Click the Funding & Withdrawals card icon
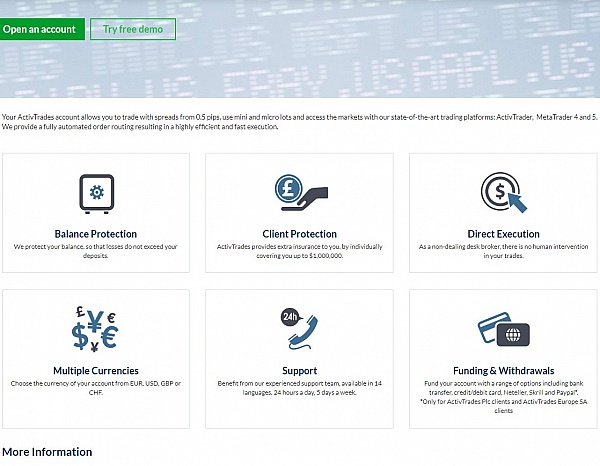600x466 pixels. click(x=503, y=330)
